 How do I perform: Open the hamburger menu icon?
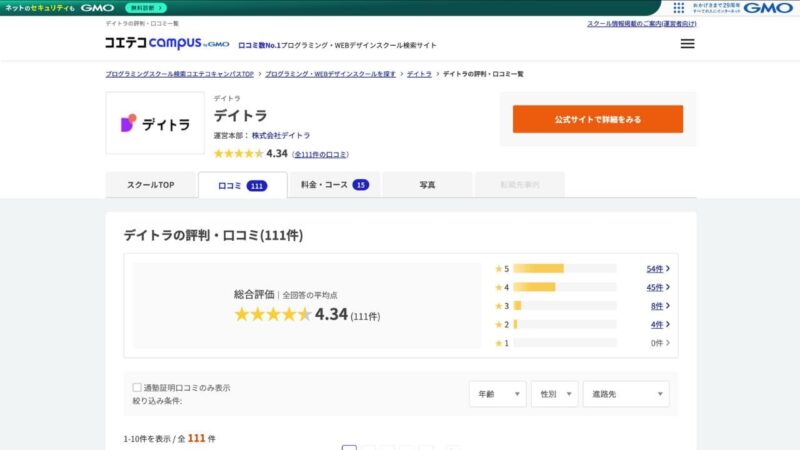tap(687, 44)
